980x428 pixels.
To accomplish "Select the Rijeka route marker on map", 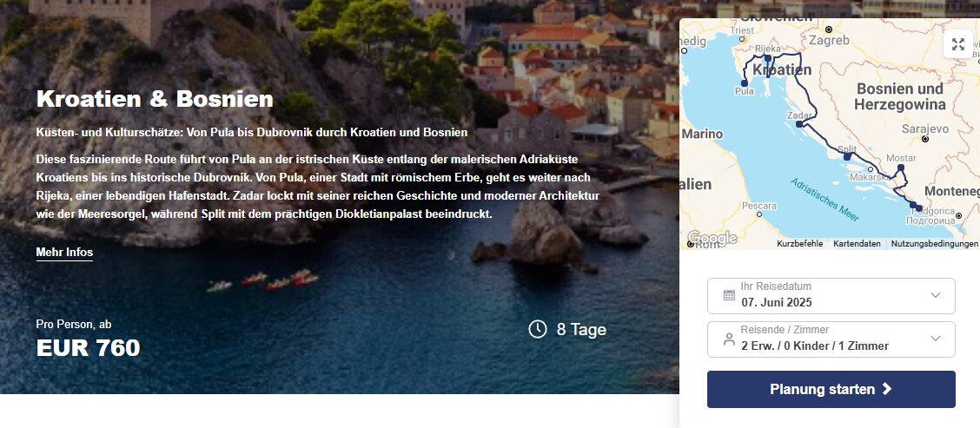I will (x=768, y=58).
